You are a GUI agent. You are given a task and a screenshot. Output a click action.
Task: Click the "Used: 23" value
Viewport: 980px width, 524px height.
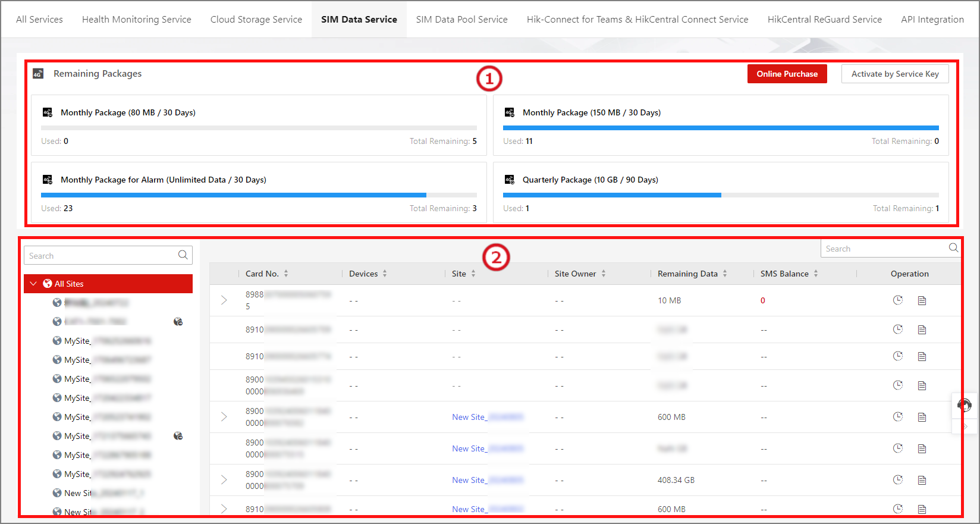(x=57, y=208)
